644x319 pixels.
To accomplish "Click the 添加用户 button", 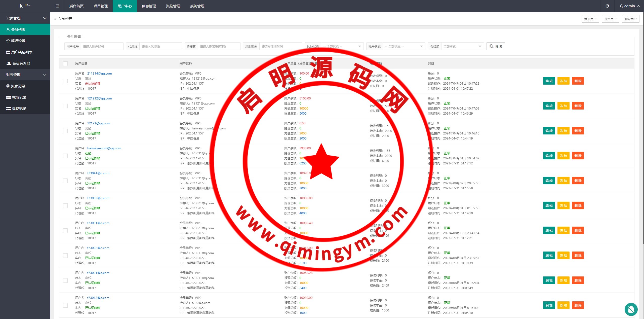I will coord(590,19).
